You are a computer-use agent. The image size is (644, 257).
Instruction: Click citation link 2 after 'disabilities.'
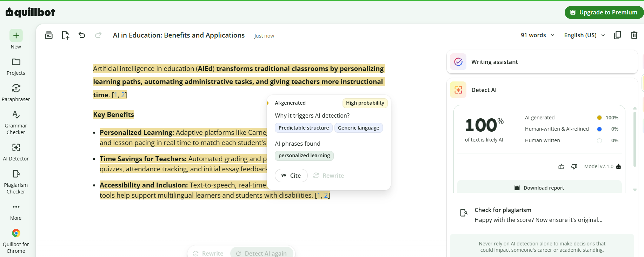[x=326, y=195]
